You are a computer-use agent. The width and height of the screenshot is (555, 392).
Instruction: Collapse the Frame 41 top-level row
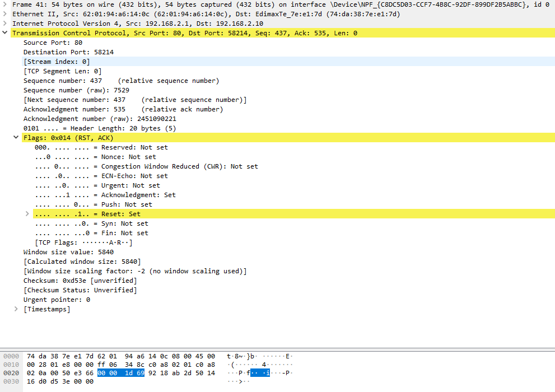[4, 4]
